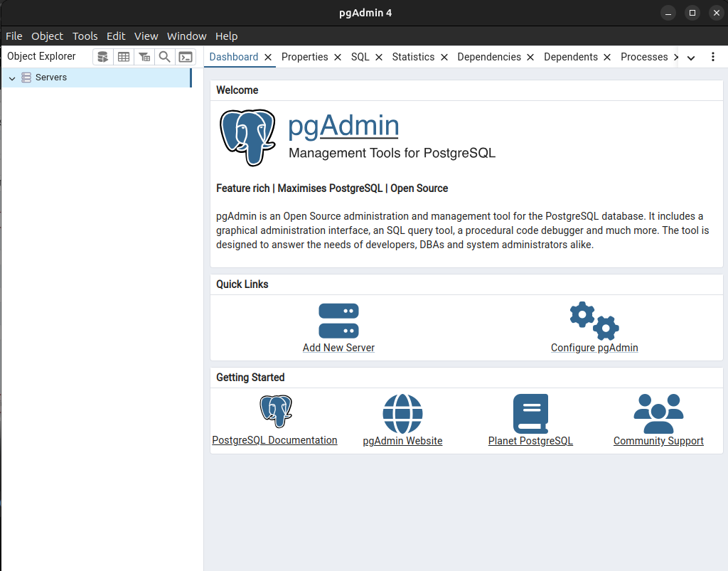The width and height of the screenshot is (728, 571).
Task: Close the Properties tab
Action: click(338, 57)
